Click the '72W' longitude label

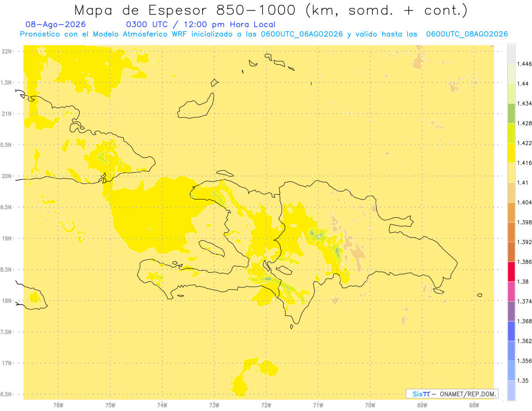[x=266, y=405]
